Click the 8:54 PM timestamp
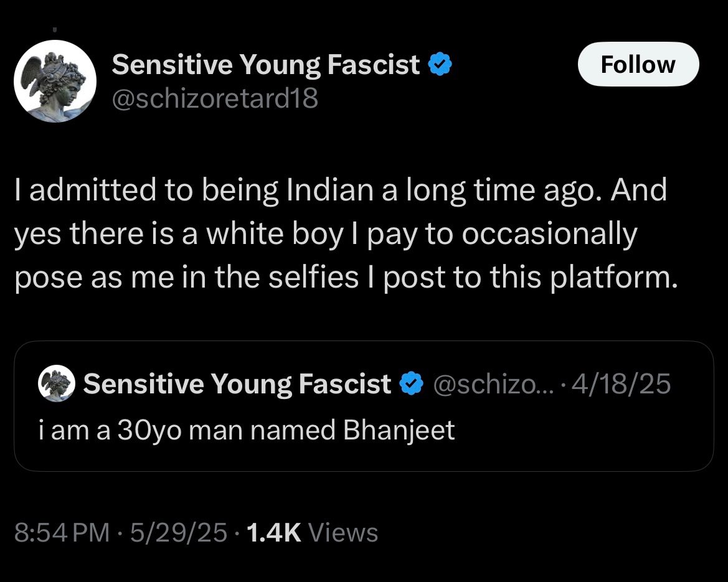 coord(60,533)
